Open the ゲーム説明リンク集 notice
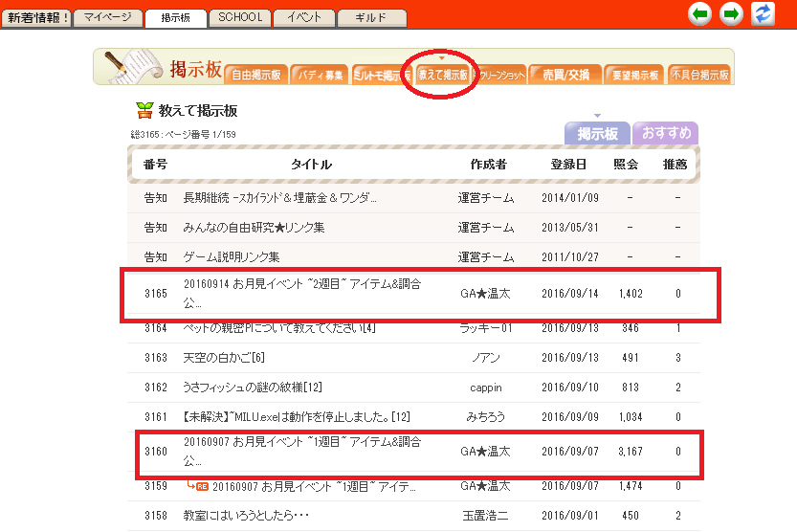 232,257
